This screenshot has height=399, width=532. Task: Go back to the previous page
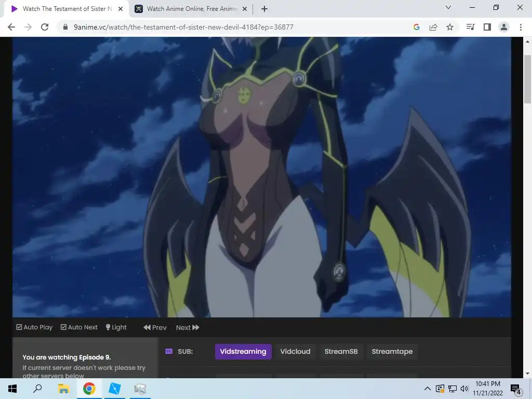pyautogui.click(x=11, y=27)
